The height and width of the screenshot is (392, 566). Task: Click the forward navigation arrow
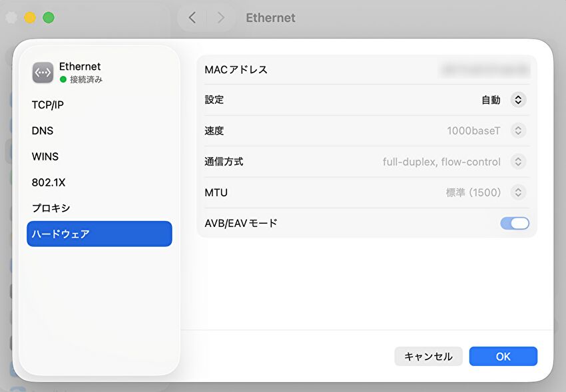coord(221,18)
